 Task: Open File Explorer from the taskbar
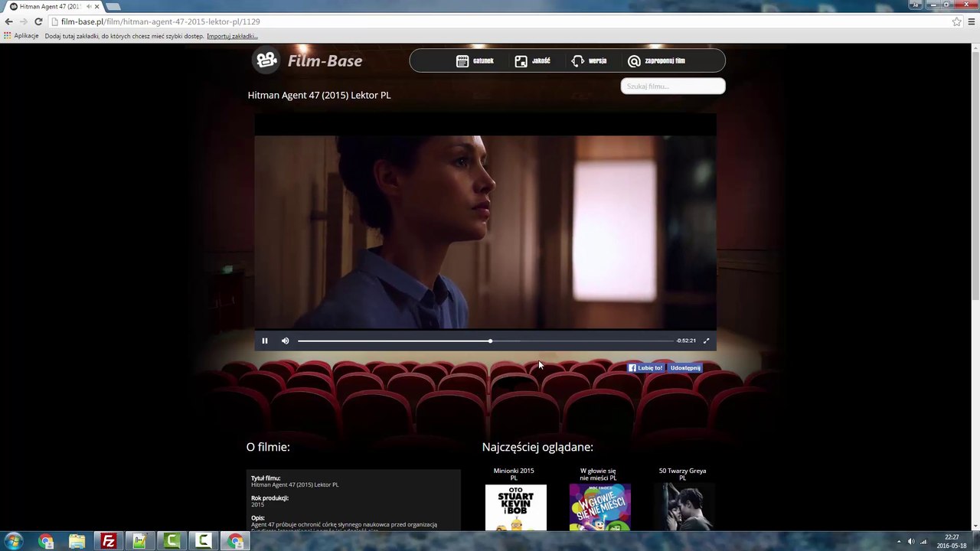pos(77,541)
